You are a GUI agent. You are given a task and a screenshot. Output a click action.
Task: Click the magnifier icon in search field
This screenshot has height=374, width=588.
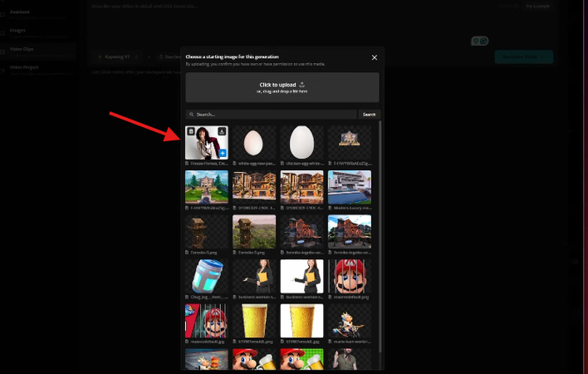[x=192, y=115]
